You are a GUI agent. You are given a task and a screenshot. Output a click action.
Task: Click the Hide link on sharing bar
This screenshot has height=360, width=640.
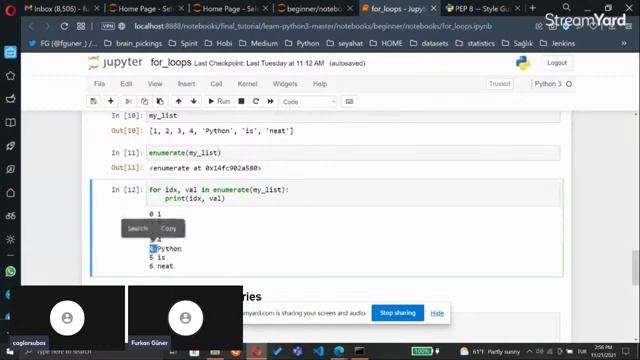437,313
